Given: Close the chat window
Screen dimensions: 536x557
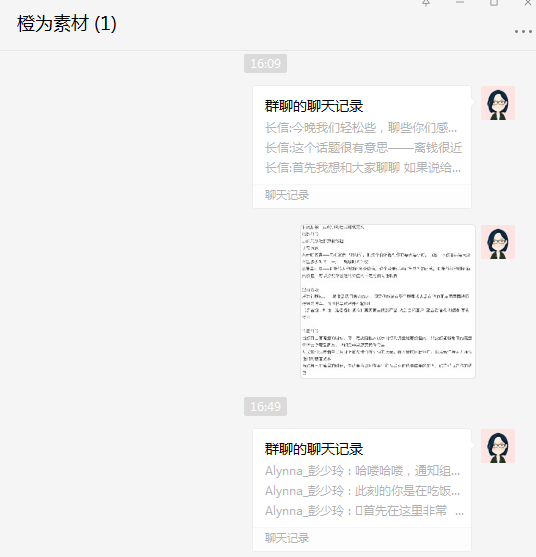Looking at the screenshot, I should pos(528,3).
